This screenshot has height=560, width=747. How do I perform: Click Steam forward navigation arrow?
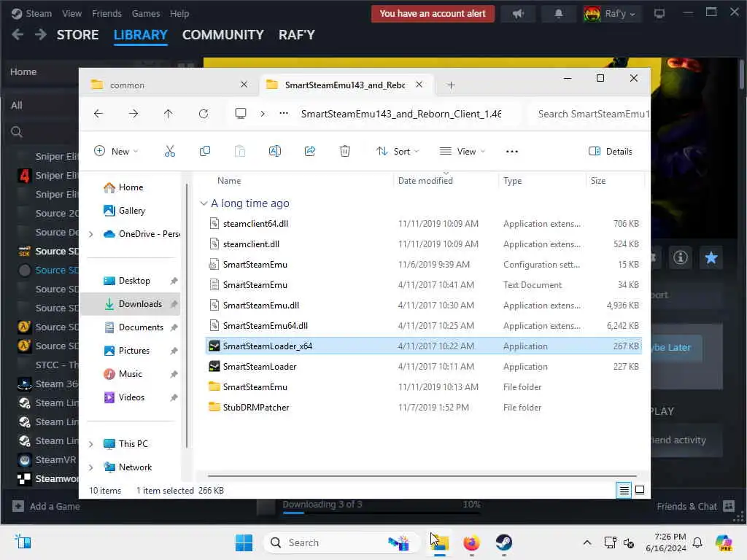coord(41,34)
